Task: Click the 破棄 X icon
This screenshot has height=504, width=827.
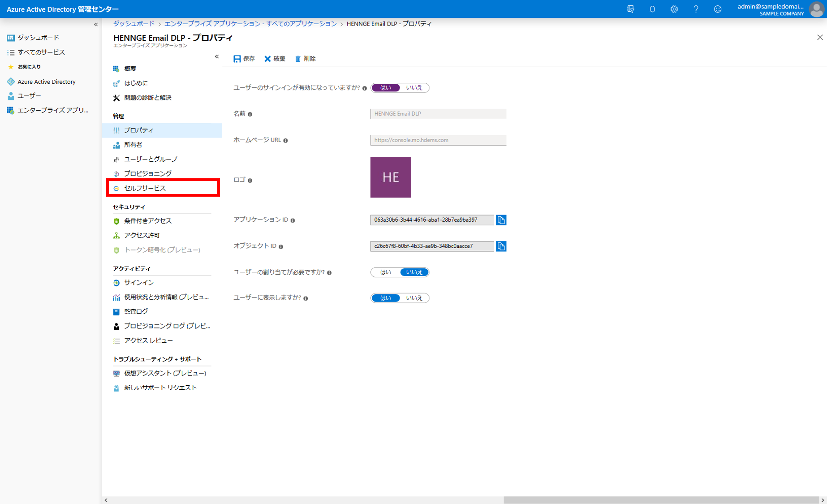Action: 267,59
